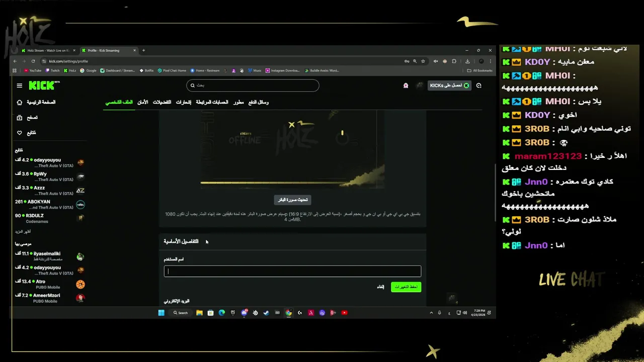Click the green save changes button
This screenshot has width=644, height=362.
(x=406, y=287)
